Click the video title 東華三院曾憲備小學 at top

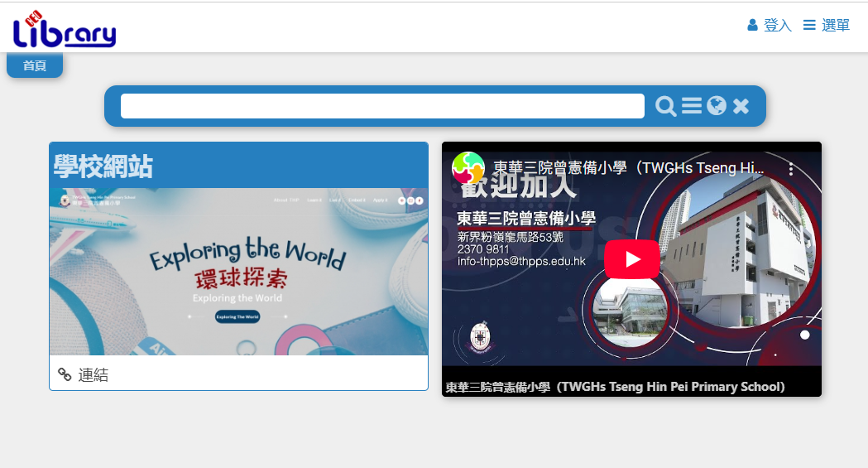pos(629,168)
